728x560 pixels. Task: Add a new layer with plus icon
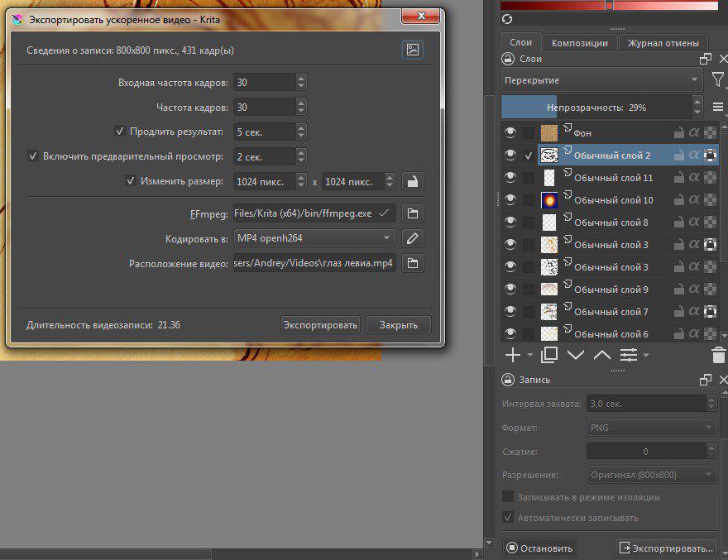point(513,355)
